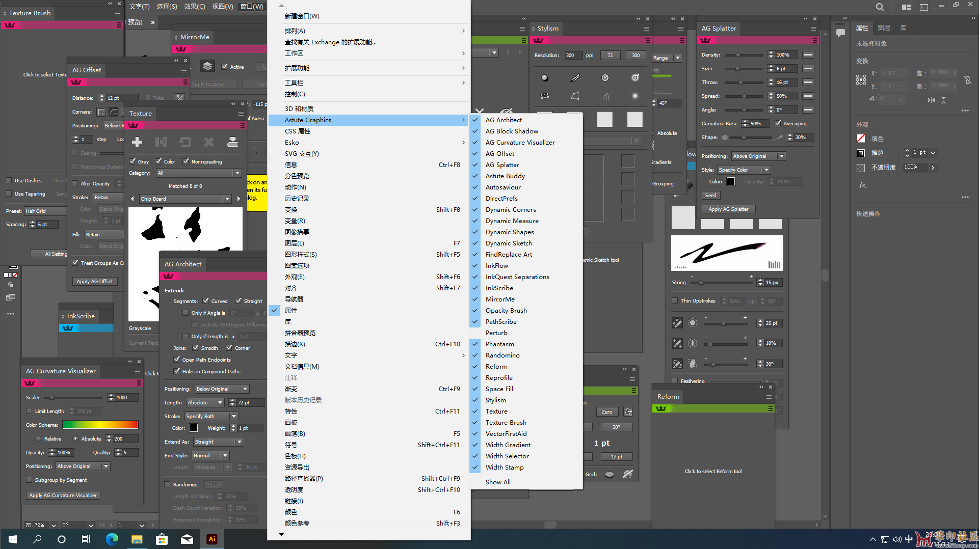Click Apply AG Curvature Visualizer button
This screenshot has width=980, height=549.
pyautogui.click(x=63, y=495)
